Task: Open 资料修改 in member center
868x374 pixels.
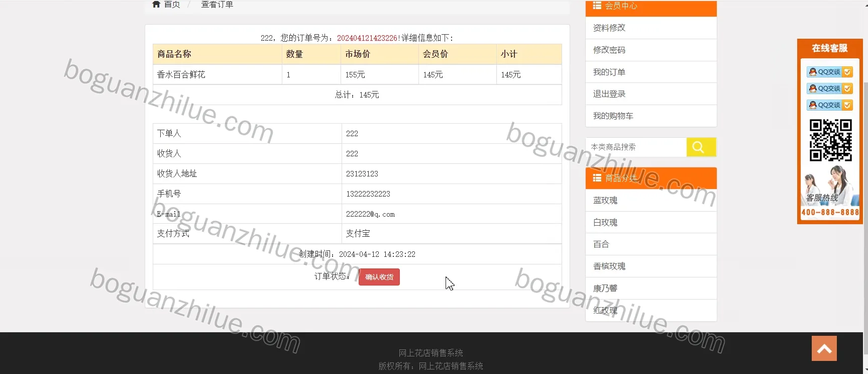Action: [651, 28]
